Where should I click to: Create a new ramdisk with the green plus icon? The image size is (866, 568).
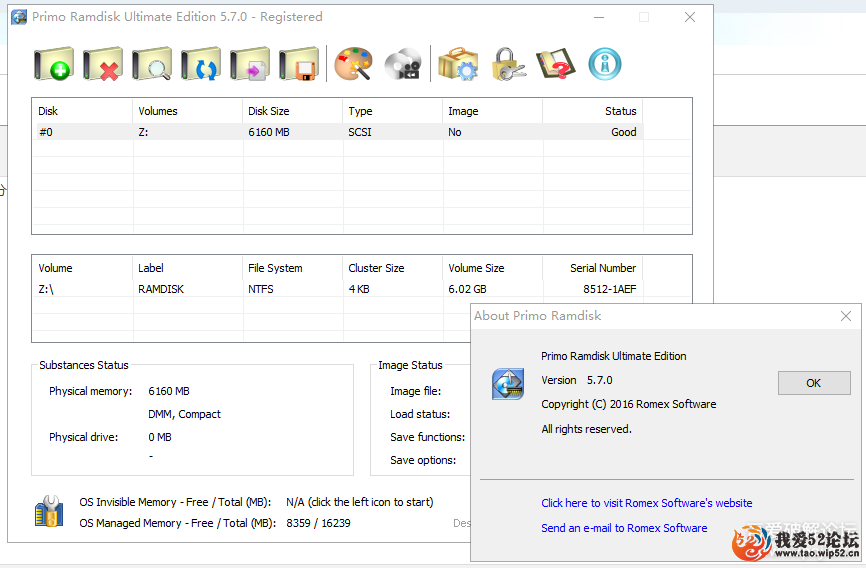[54, 64]
